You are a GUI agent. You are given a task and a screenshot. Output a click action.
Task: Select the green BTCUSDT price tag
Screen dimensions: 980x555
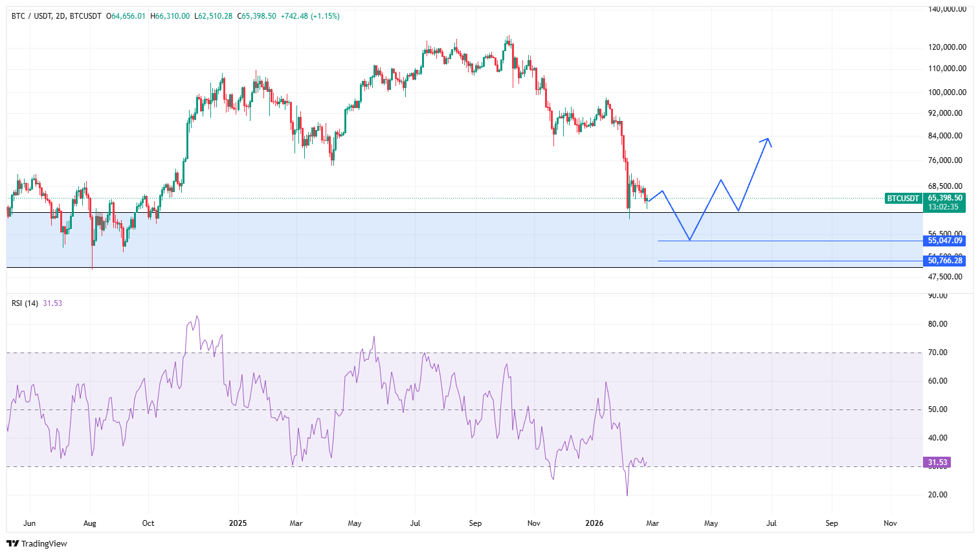903,199
